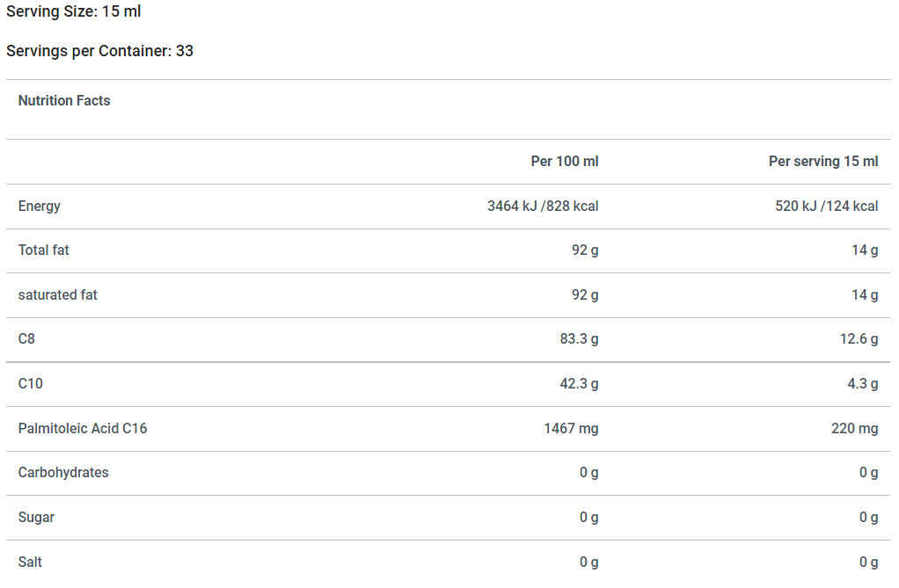This screenshot has height=588, width=899.
Task: Click the Energy row label
Action: click(39, 207)
